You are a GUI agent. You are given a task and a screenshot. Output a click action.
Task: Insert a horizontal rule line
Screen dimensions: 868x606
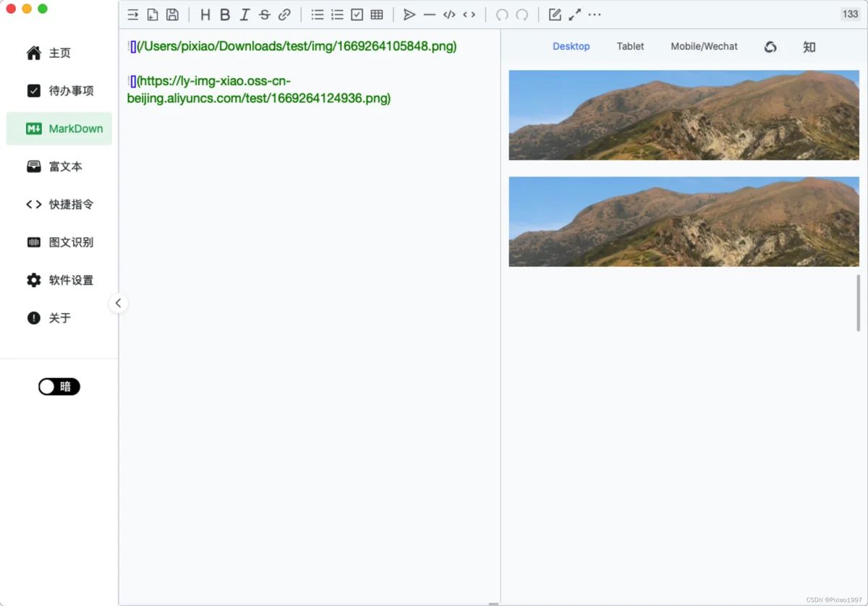[x=430, y=14]
